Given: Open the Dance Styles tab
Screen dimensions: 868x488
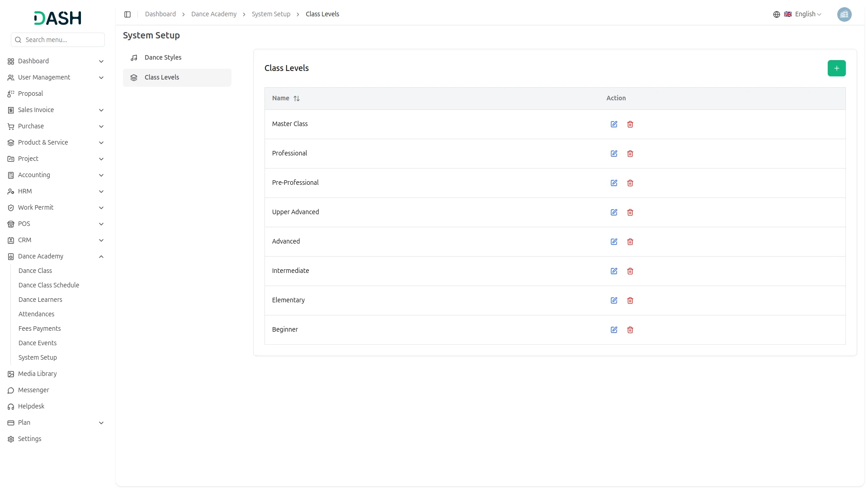Looking at the screenshot, I should (163, 58).
